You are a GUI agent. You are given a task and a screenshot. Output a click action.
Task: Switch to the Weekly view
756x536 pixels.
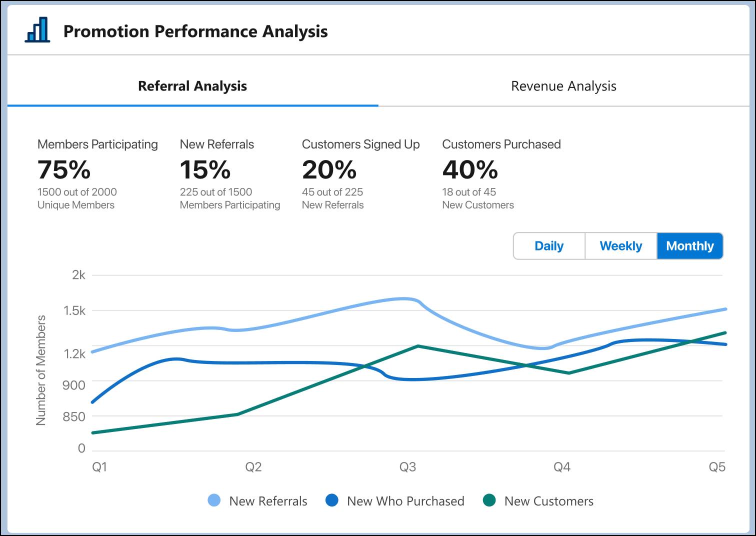[x=620, y=245]
